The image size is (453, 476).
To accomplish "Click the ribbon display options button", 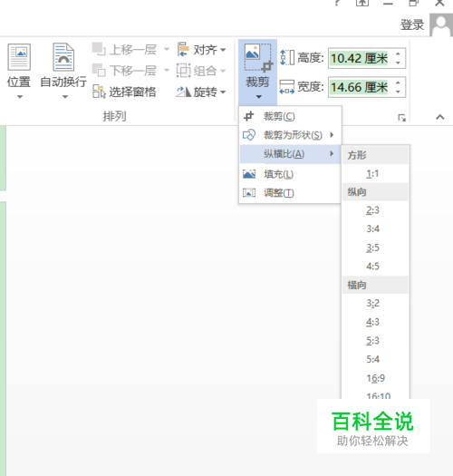I will pyautogui.click(x=362, y=3).
